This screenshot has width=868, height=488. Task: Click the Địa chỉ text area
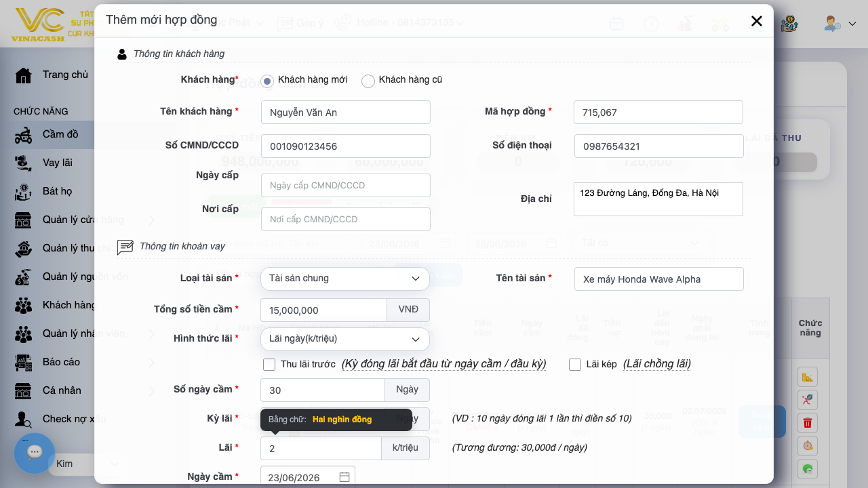658,199
